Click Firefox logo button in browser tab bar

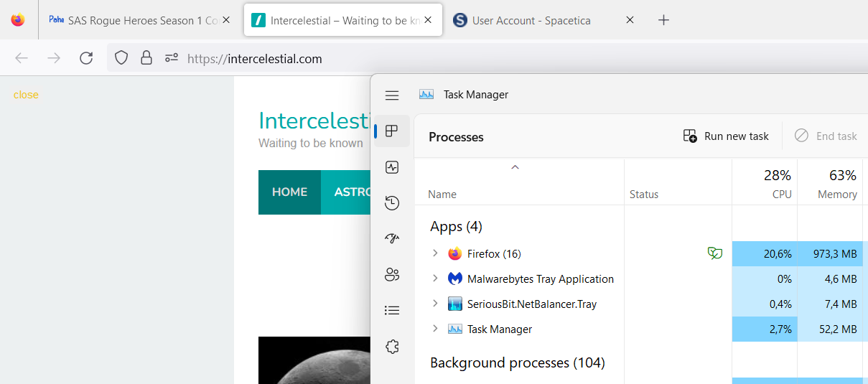click(18, 20)
